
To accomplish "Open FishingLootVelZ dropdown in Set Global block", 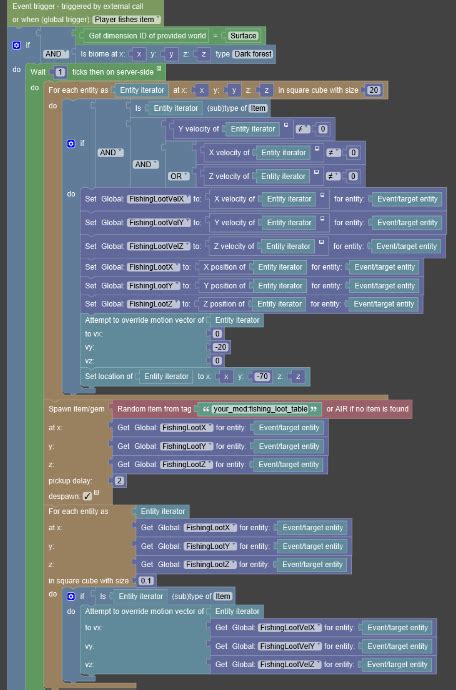I will (158, 246).
